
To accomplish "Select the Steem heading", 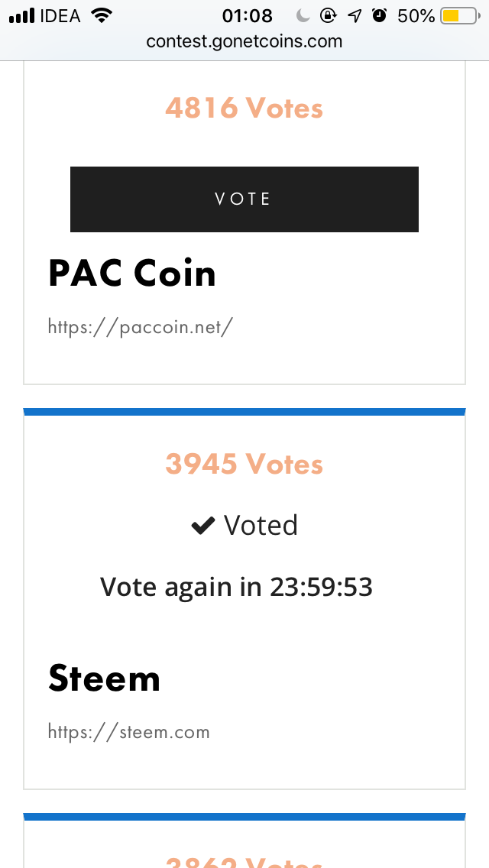I will [x=104, y=679].
